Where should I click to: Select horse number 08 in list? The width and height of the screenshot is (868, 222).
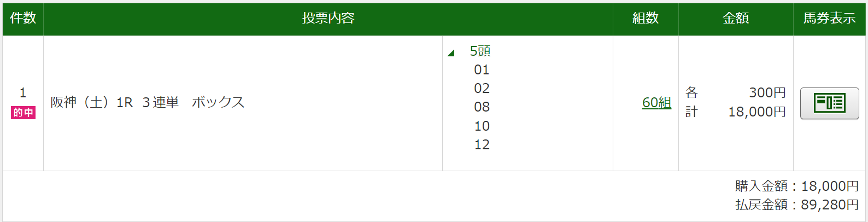[x=482, y=107]
